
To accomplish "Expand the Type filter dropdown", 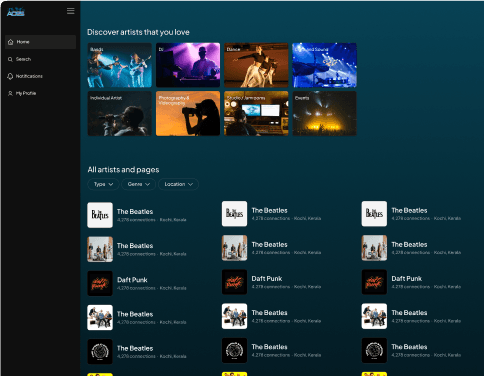I will (x=103, y=184).
